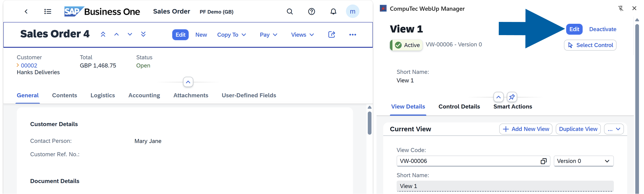644x194 pixels.
Task: Open the View Details tab
Action: point(408,107)
